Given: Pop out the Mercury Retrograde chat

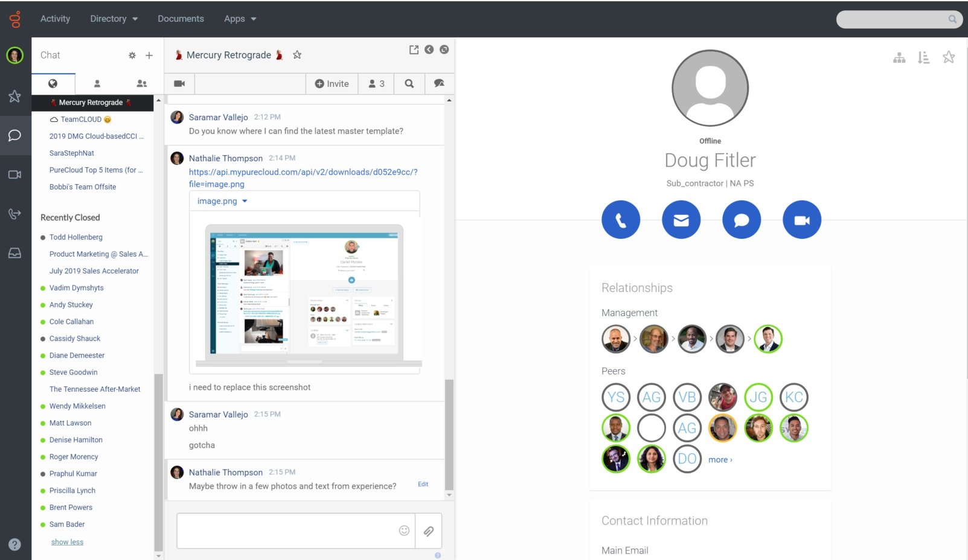Looking at the screenshot, I should [x=414, y=50].
